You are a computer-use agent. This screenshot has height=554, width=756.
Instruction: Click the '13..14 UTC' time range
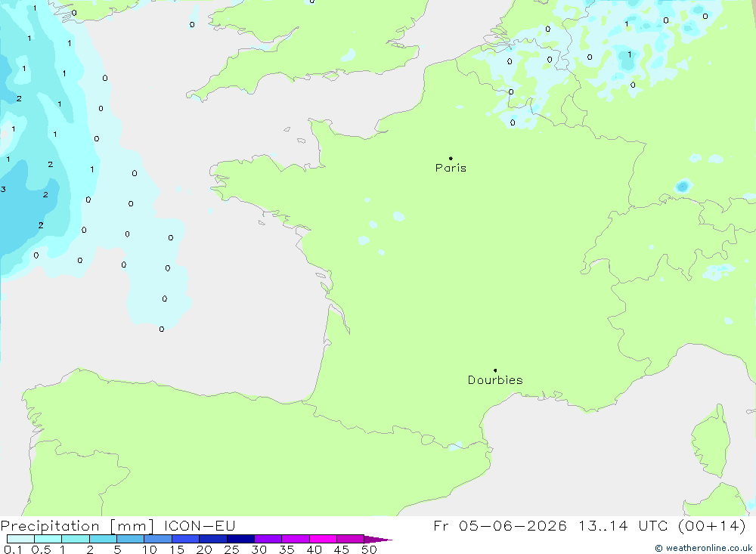point(623,525)
